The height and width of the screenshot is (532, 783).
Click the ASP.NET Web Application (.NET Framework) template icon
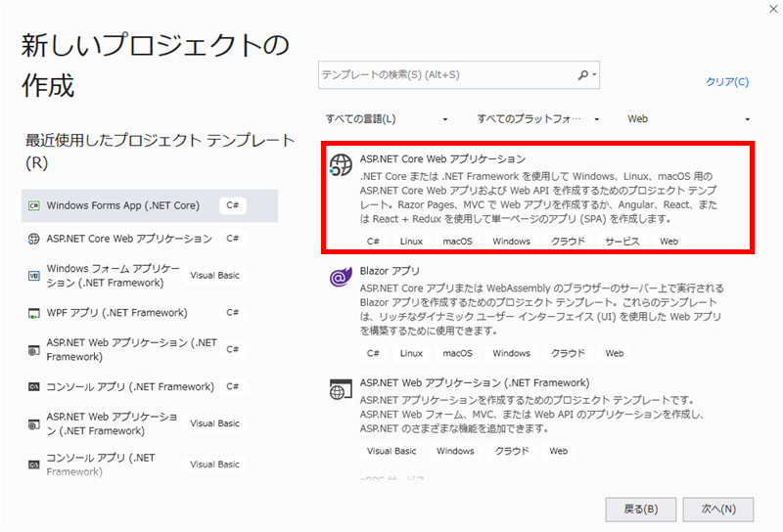(341, 389)
